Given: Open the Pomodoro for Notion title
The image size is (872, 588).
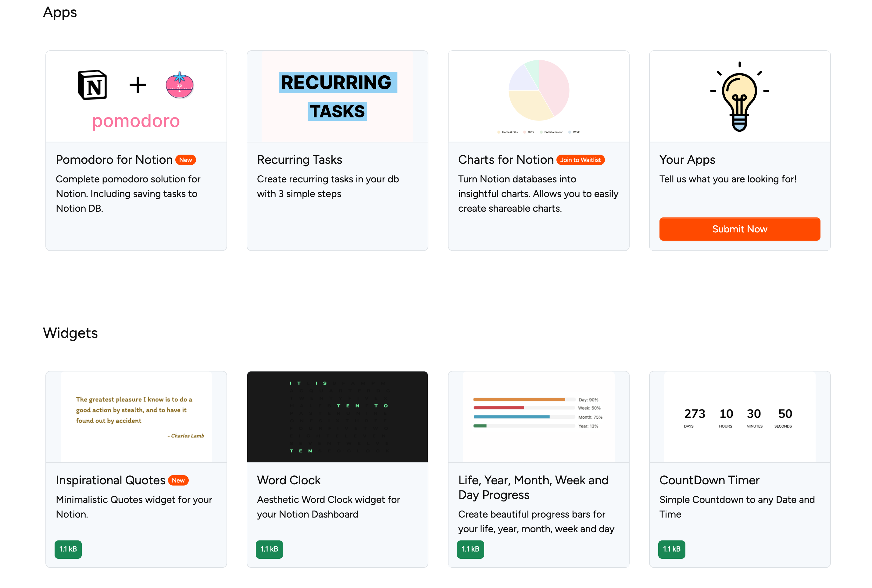Looking at the screenshot, I should tap(114, 160).
